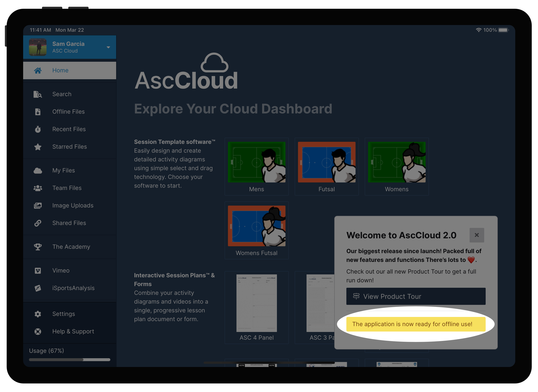Click the Image Uploads pictures icon
538x392 pixels.
38,206
